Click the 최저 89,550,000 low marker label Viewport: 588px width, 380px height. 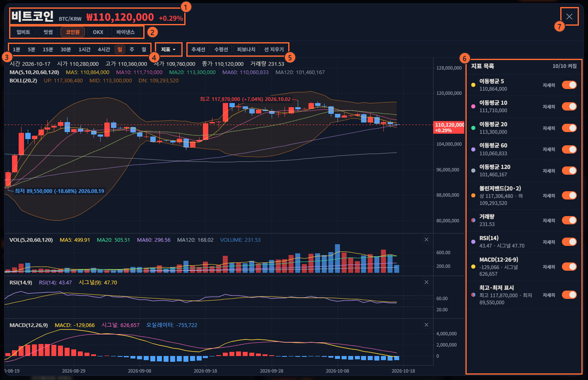59,191
